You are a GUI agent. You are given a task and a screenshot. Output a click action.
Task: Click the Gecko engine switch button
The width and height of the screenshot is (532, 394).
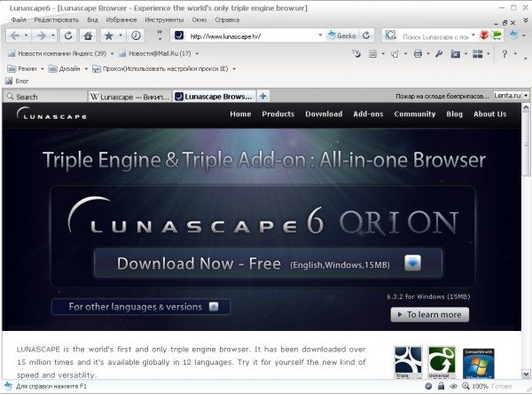click(342, 35)
